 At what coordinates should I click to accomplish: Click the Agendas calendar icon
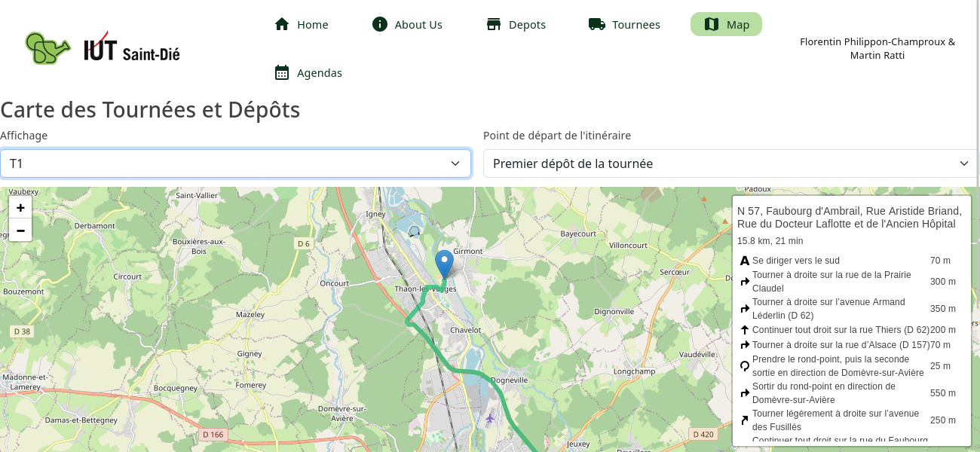tap(282, 72)
